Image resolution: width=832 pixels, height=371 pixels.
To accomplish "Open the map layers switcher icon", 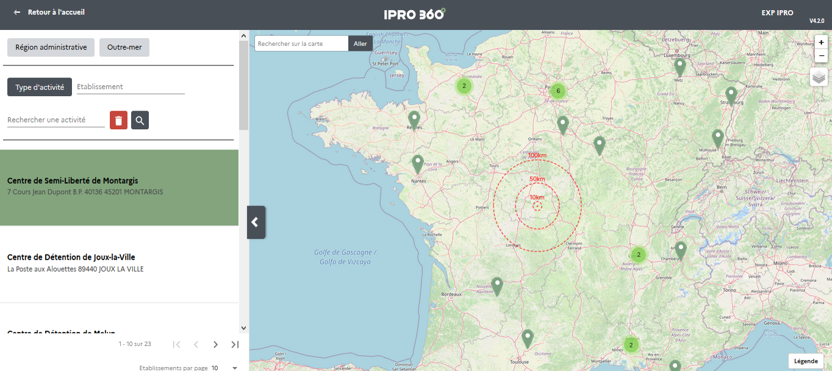I will pyautogui.click(x=819, y=77).
